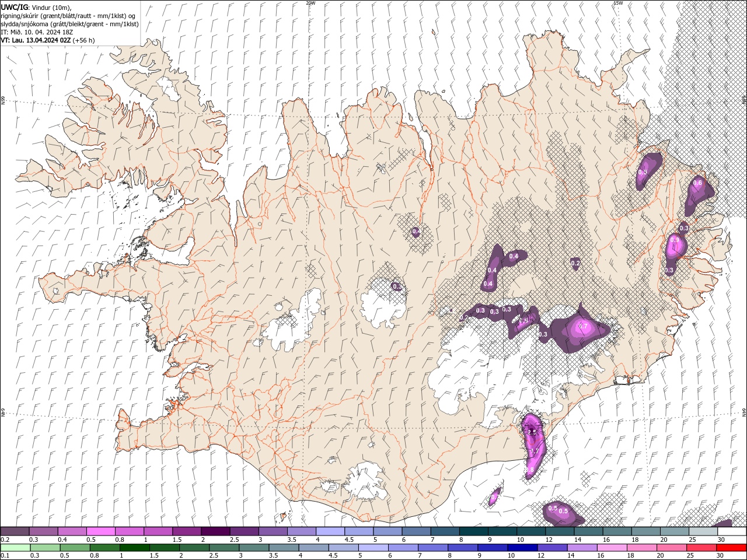Select the light grey 25 swatch in snow legend
This screenshot has width=747, height=560.
703,531
